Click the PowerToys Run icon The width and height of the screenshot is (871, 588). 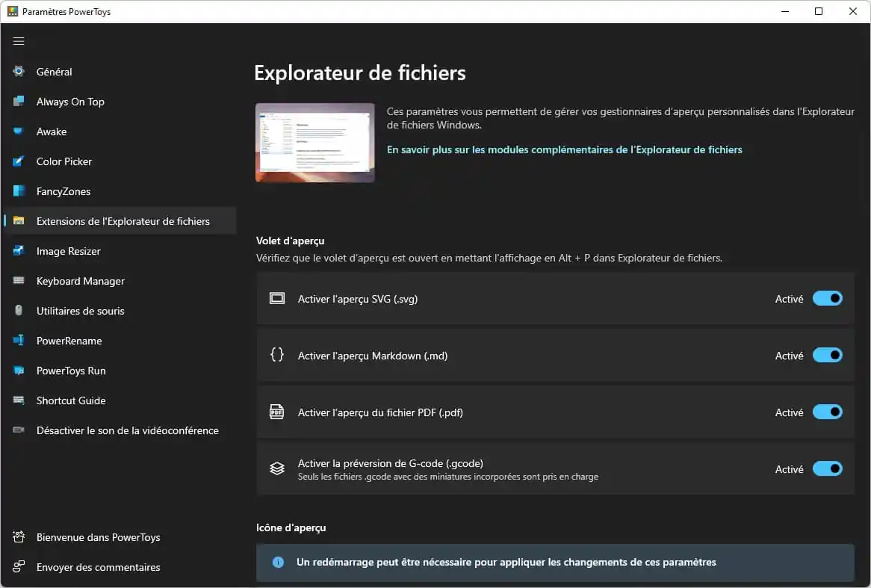pyautogui.click(x=19, y=370)
